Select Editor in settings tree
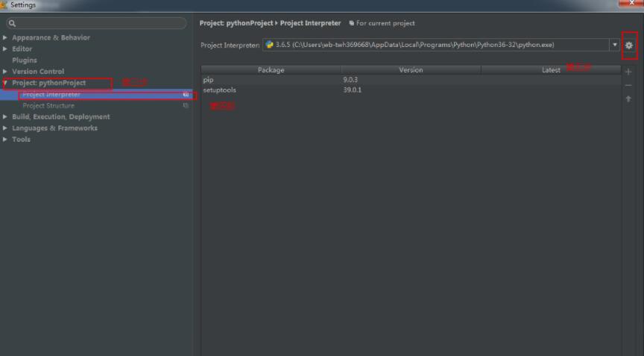Image resolution: width=644 pixels, height=356 pixels. coord(22,49)
